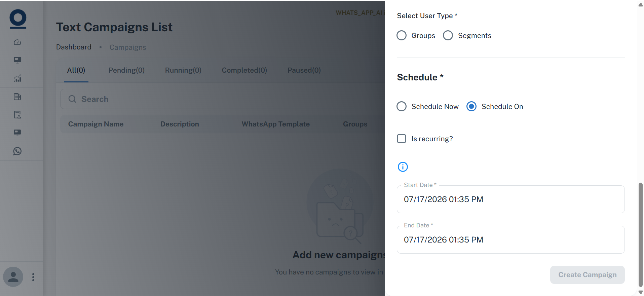The image size is (644, 296).
Task: Open the three-dot menu beside avatar
Action: point(33,277)
